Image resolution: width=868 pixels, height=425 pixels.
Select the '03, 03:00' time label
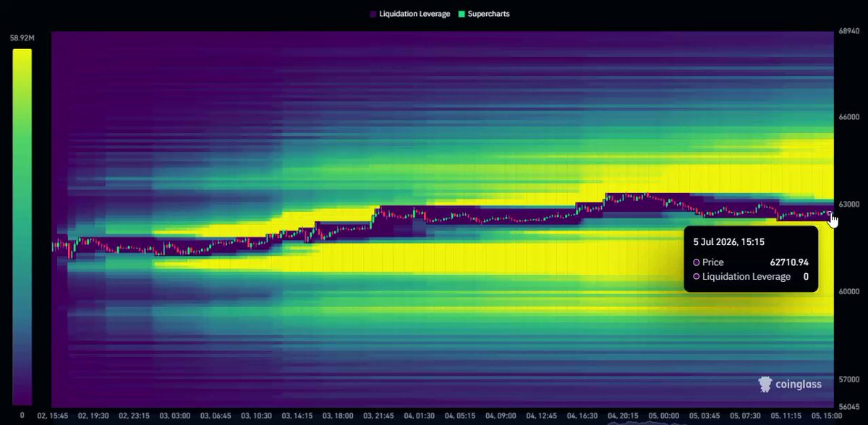pos(175,416)
